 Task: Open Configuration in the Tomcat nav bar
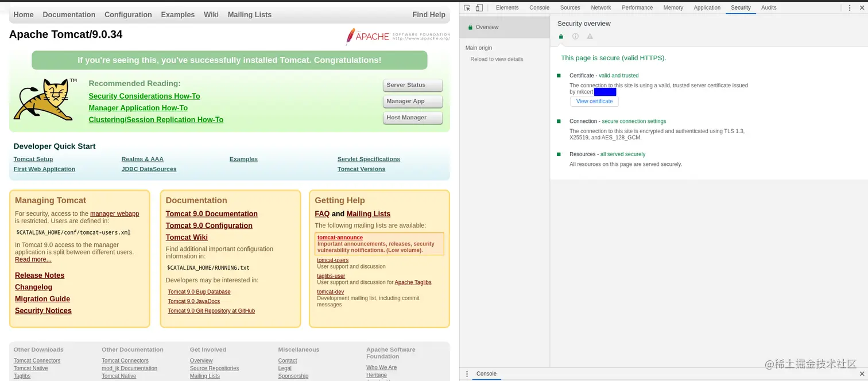(128, 14)
